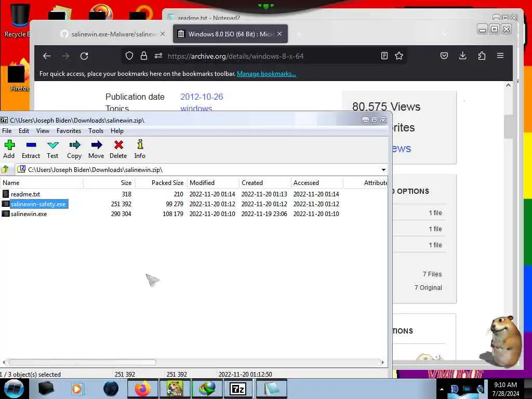Click the Notepad taskbar button
532x399 pixels.
click(271, 389)
